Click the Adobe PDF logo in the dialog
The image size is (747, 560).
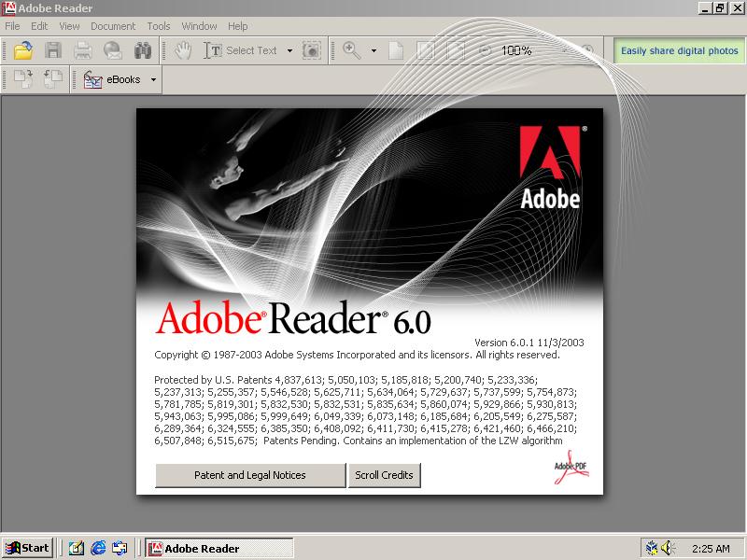tap(571, 468)
